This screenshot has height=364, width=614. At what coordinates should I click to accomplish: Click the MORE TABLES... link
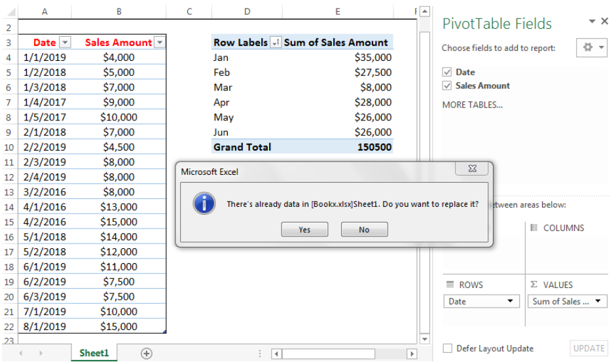pyautogui.click(x=472, y=105)
